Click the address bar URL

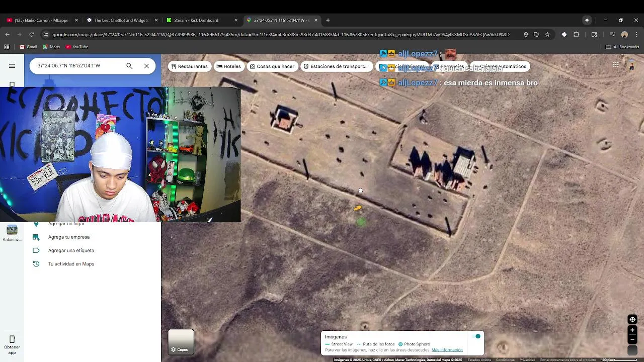click(281, 34)
